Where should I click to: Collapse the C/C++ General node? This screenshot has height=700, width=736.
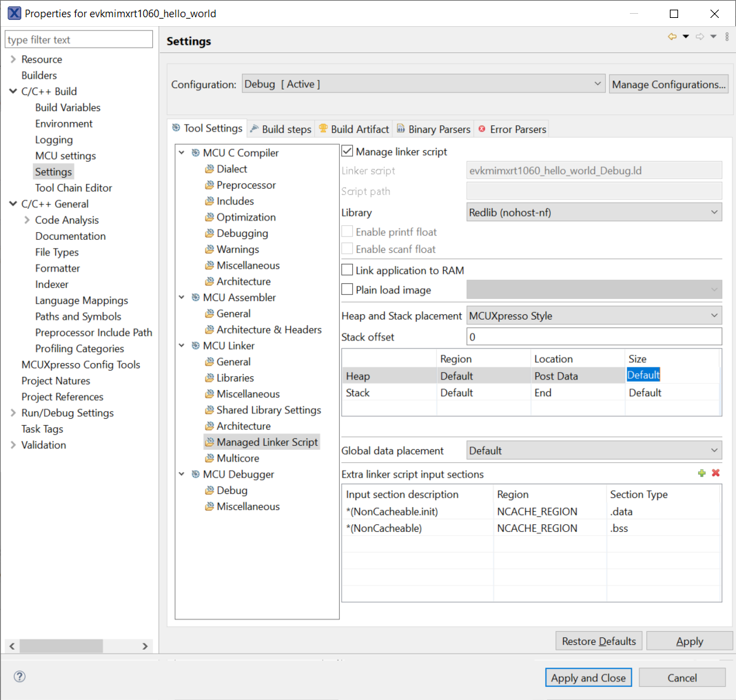tap(13, 204)
